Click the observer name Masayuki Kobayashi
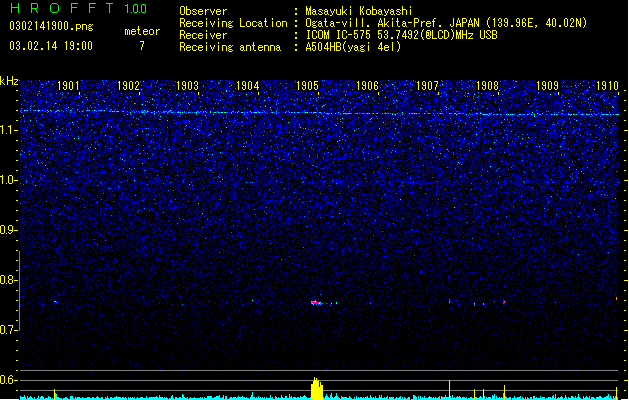Viewport: 629px width, 400px height. (x=359, y=11)
